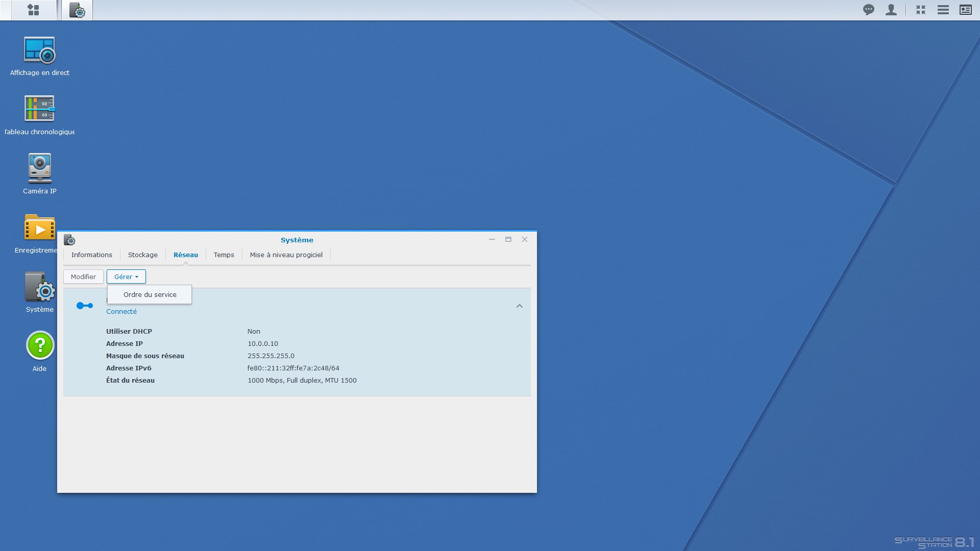Click the Adresse IP label
This screenshot has width=980, height=551.
point(125,343)
